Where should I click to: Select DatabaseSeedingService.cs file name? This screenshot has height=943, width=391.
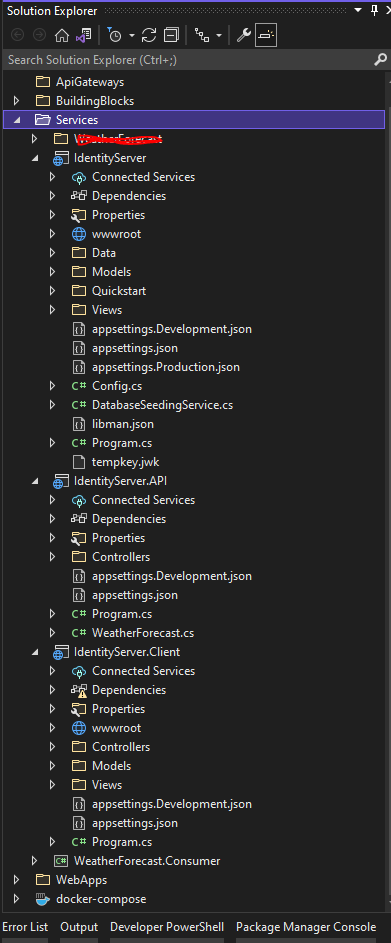click(x=162, y=405)
